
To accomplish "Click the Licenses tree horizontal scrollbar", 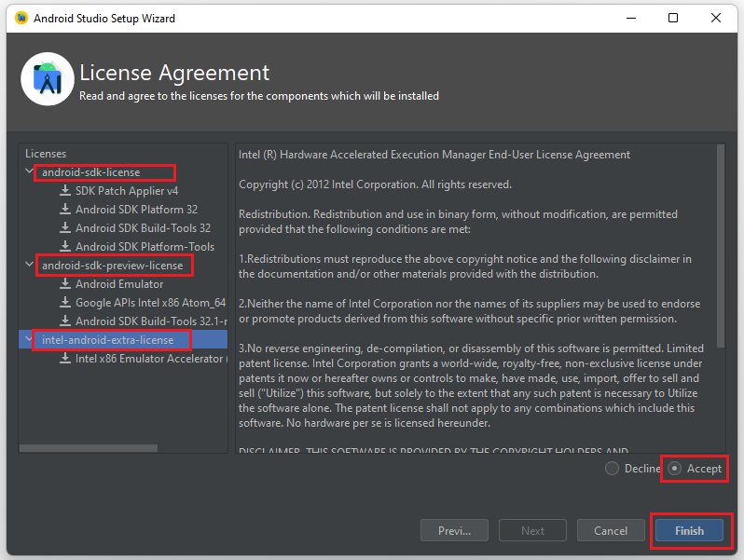I will 89,448.
